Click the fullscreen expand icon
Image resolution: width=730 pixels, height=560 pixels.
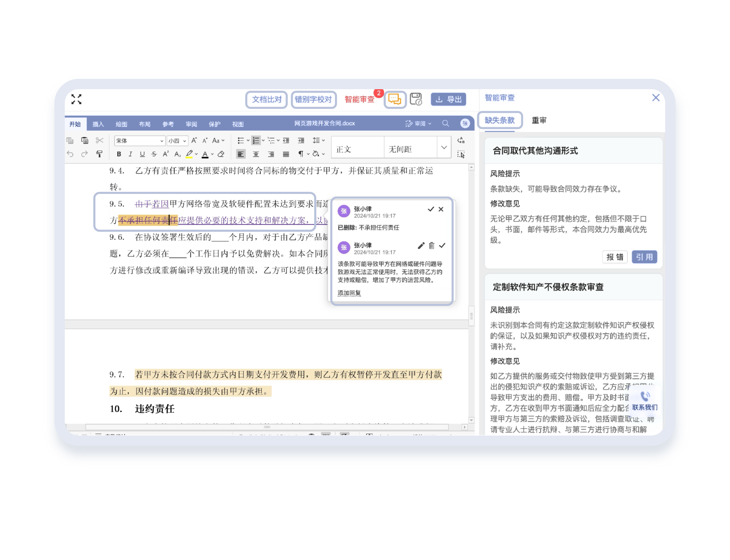point(76,99)
